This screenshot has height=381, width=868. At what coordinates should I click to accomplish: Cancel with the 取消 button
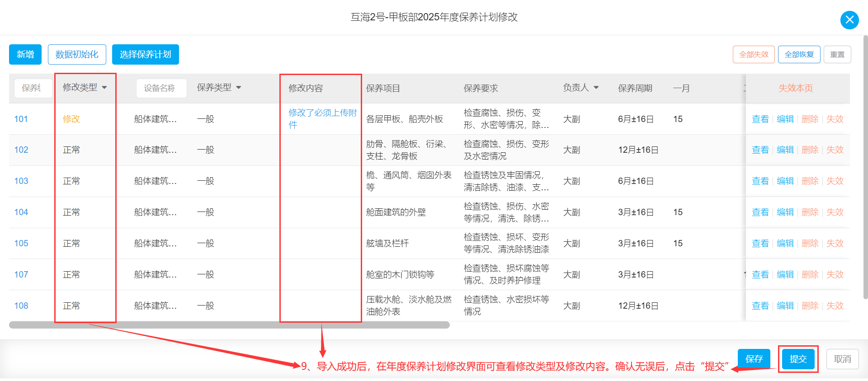click(x=842, y=359)
